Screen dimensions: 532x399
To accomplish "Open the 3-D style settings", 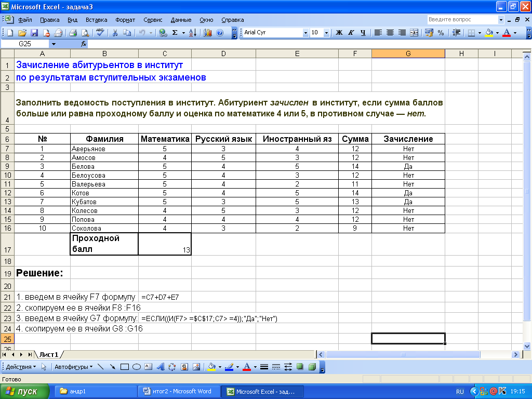I will pyautogui.click(x=312, y=367).
